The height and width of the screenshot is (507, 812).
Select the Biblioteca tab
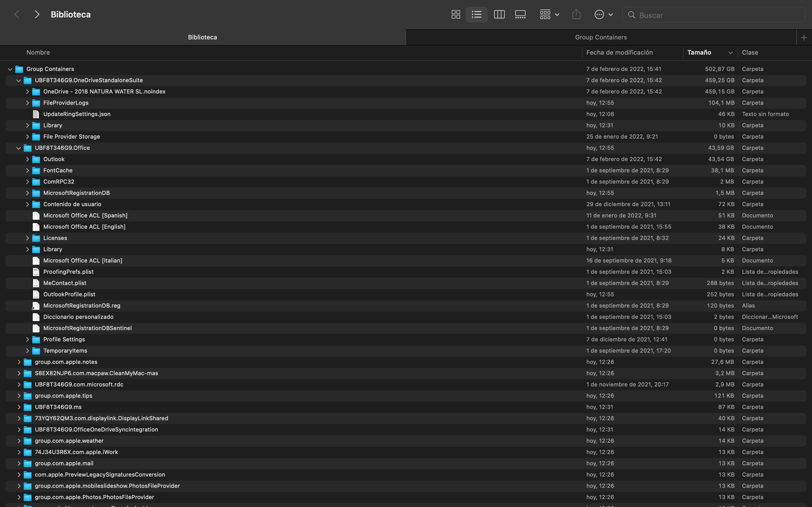202,37
